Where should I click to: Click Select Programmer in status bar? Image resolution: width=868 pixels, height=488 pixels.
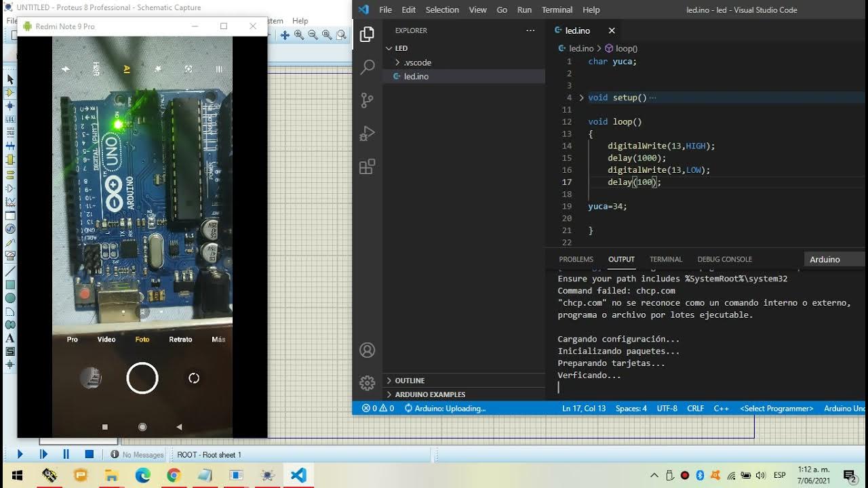[776, 409]
